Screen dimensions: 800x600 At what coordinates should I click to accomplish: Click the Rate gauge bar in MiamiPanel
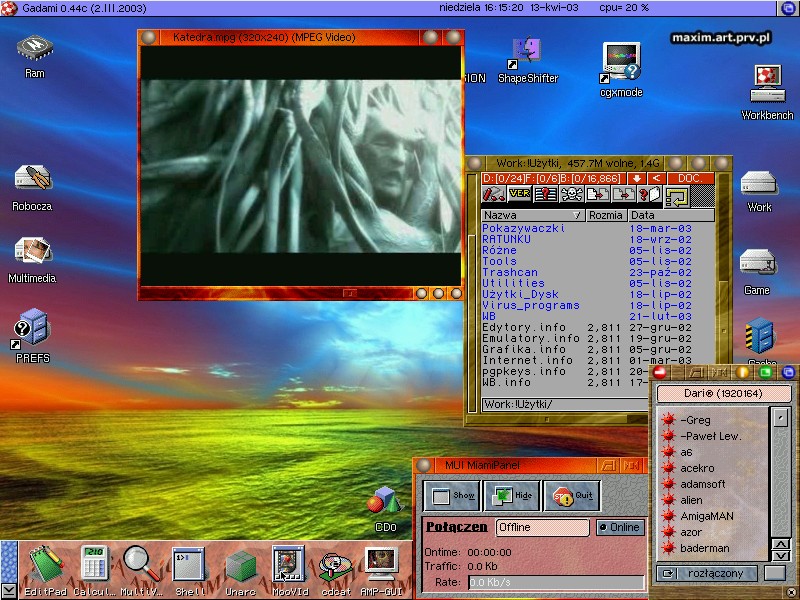coord(556,582)
